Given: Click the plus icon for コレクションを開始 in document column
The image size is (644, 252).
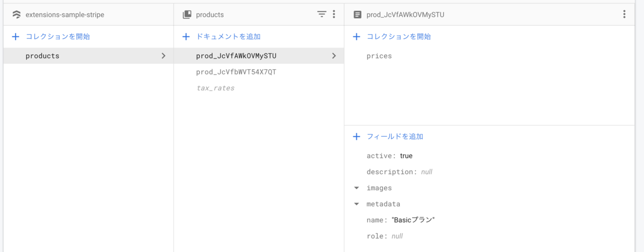Looking at the screenshot, I should pos(356,36).
